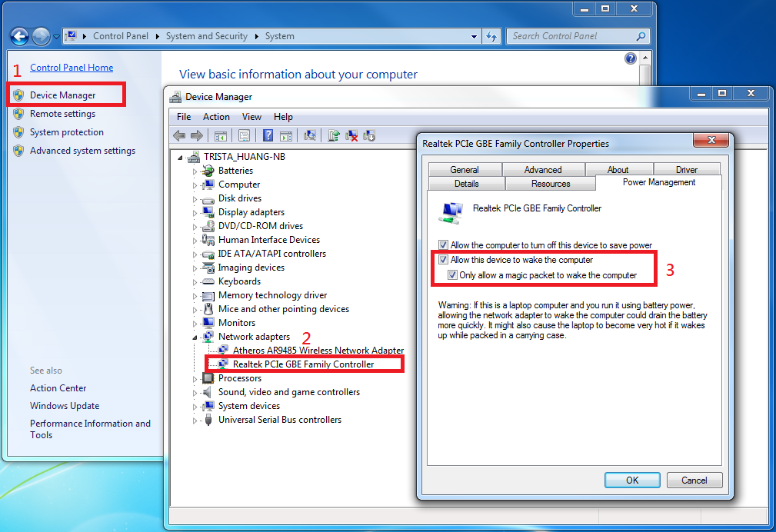Screen dimensions: 776x532
Task: Open the Device Manager link in left pane
Action: [x=62, y=95]
